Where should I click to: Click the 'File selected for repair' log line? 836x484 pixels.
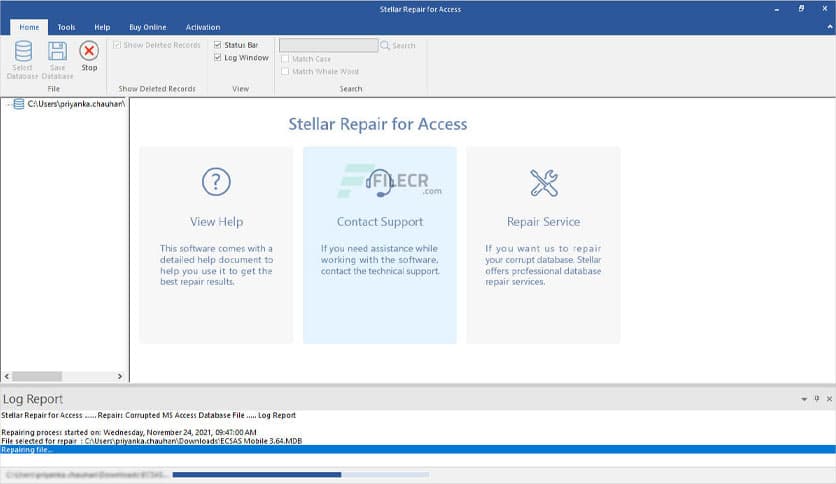click(x=151, y=441)
